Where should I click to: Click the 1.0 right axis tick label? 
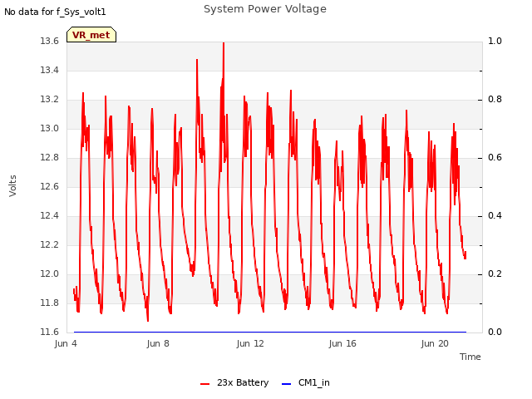tap(495, 41)
